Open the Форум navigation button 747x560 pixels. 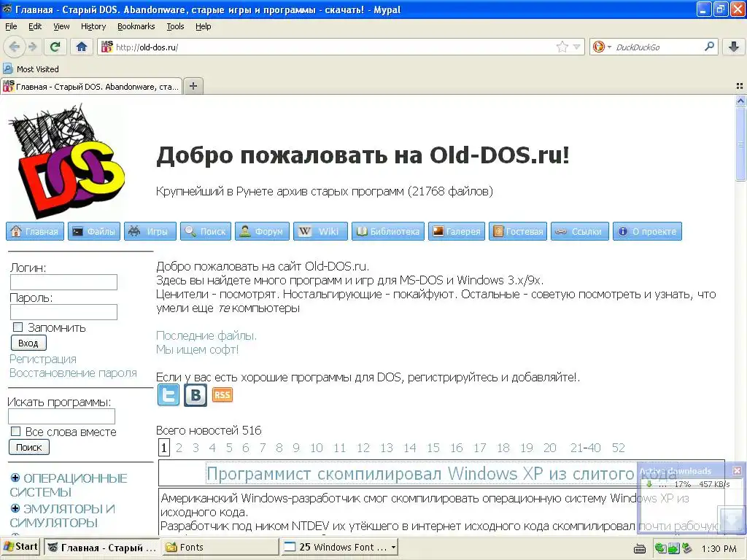(x=262, y=231)
